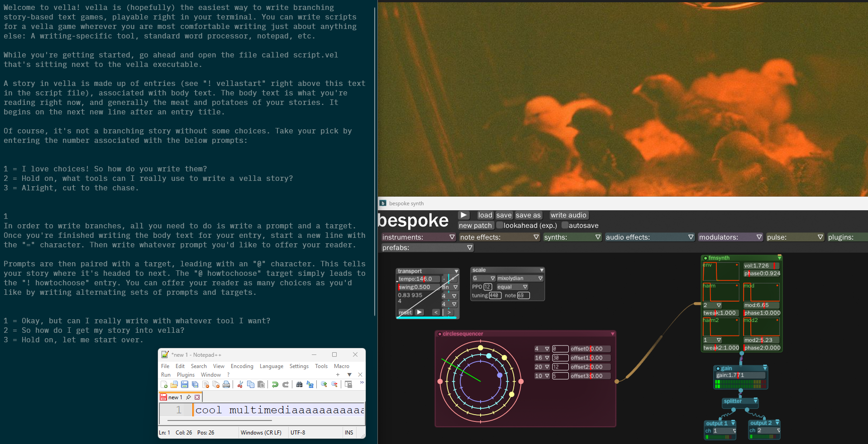Click the Save All icon in Notepad++

pos(195,384)
